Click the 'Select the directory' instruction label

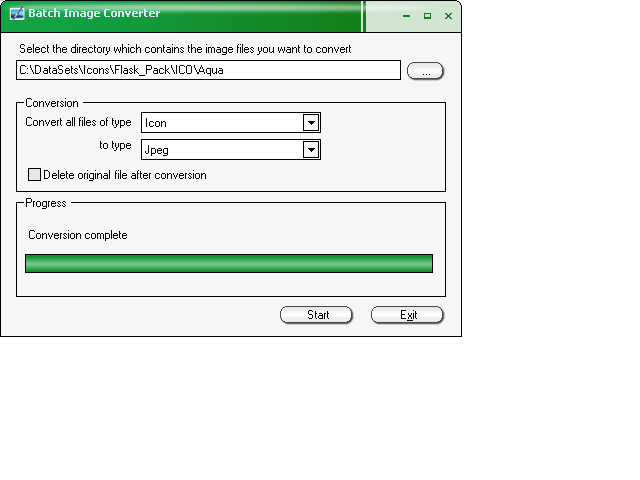pos(185,49)
